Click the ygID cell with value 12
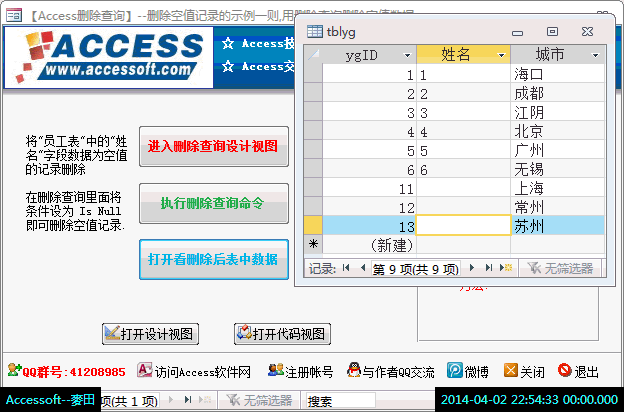 [369, 207]
